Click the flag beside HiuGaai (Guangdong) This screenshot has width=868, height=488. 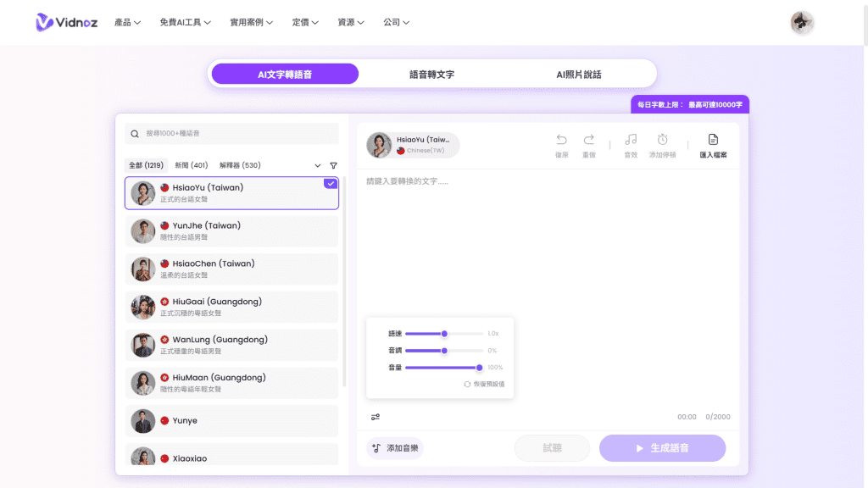(164, 302)
